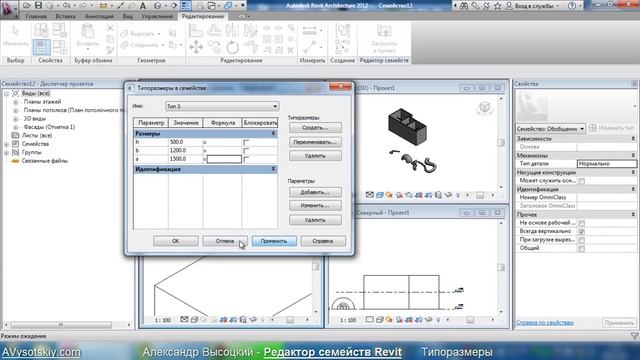Click the Применить button in the dialog
Screen dimensions: 640x360
(x=274, y=241)
